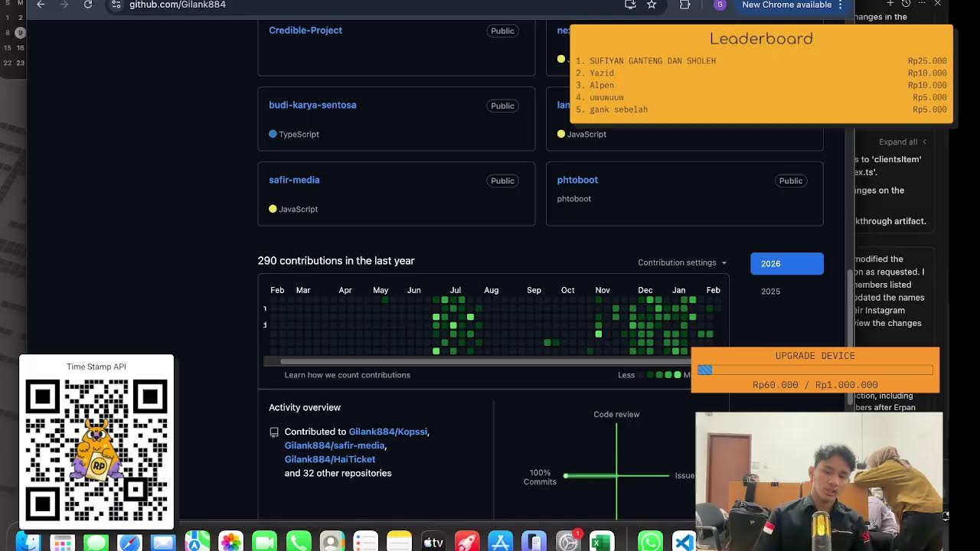The height and width of the screenshot is (551, 980).
Task: Open App Store from the dock
Action: click(501, 542)
